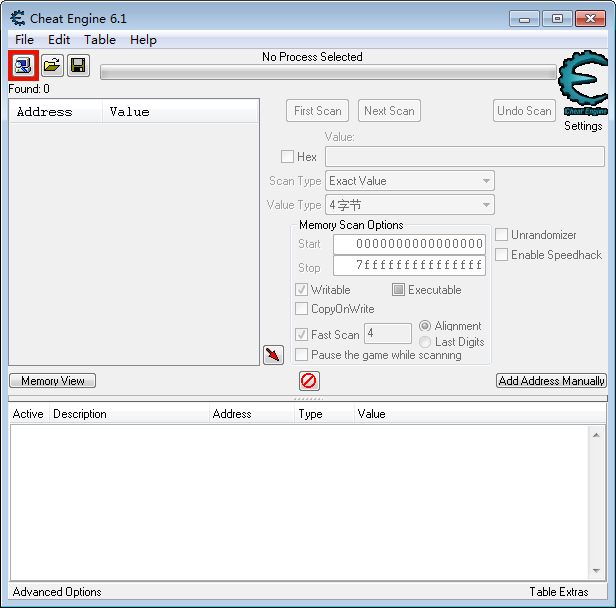The height and width of the screenshot is (608, 616).
Task: Click the panel splitter grip above address table
Action: (308, 399)
